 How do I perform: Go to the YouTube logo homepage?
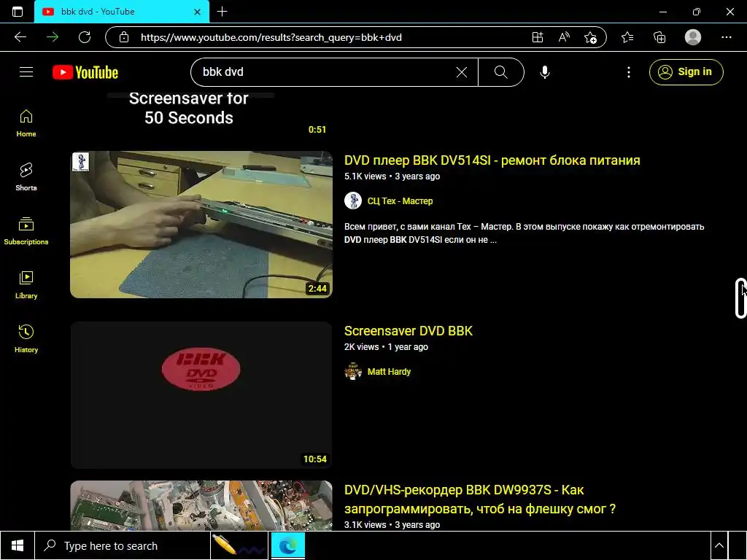[85, 72]
